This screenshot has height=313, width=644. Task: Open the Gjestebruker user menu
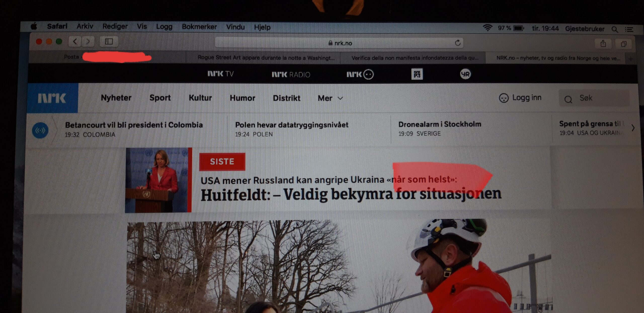click(585, 29)
